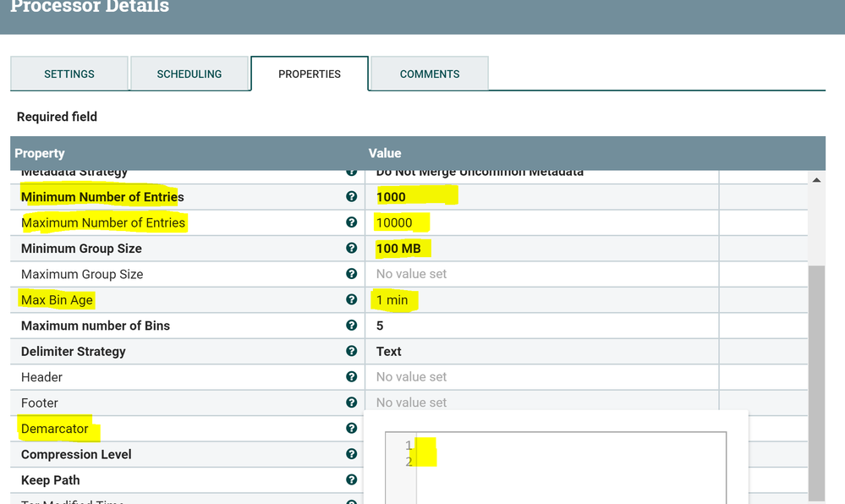
Task: Click the Property column header
Action: pyautogui.click(x=40, y=153)
